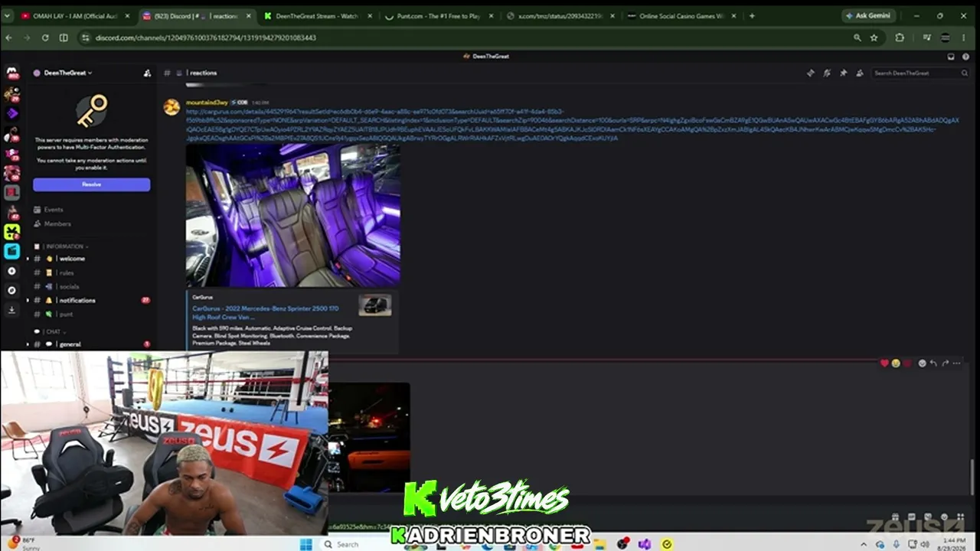The width and height of the screenshot is (980, 551).
Task: Enlarge the purple van interior image
Action: click(x=293, y=215)
